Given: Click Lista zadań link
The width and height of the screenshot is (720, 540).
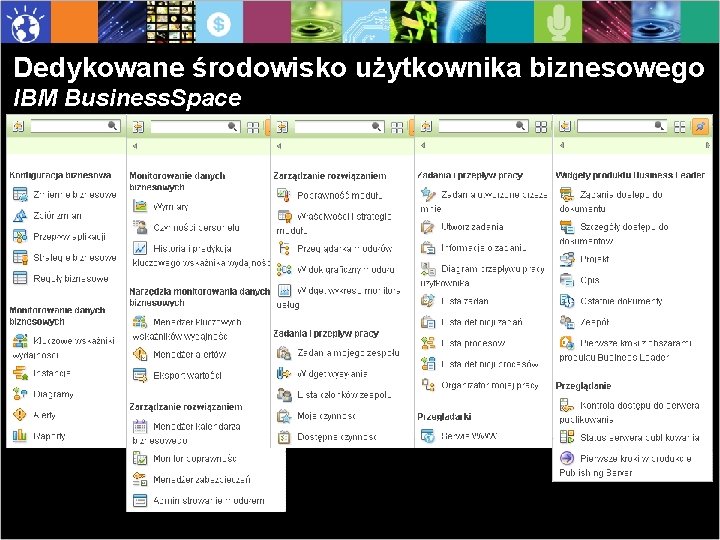Looking at the screenshot, I should [465, 301].
